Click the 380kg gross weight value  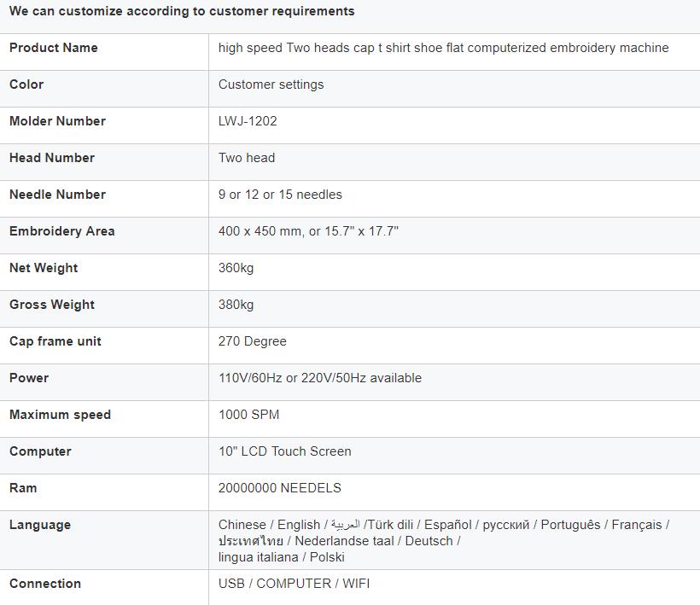tap(236, 305)
